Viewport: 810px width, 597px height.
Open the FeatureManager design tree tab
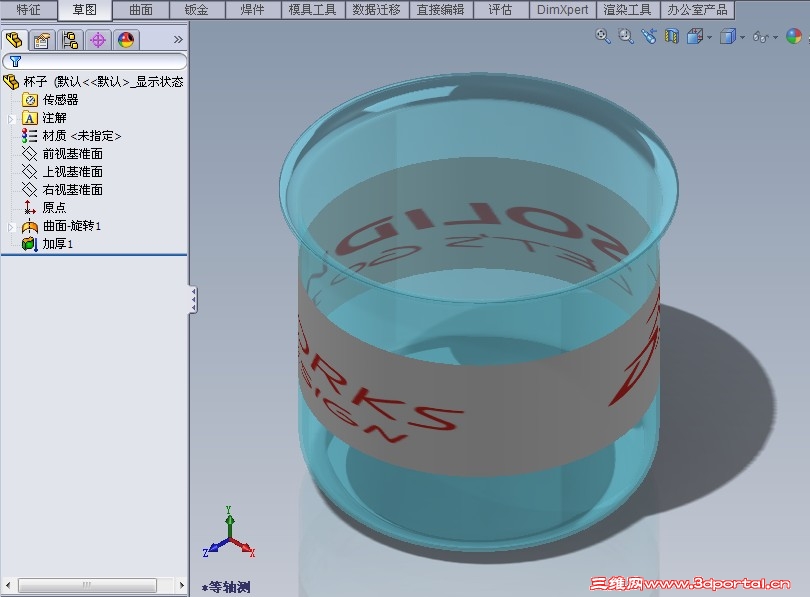14,40
